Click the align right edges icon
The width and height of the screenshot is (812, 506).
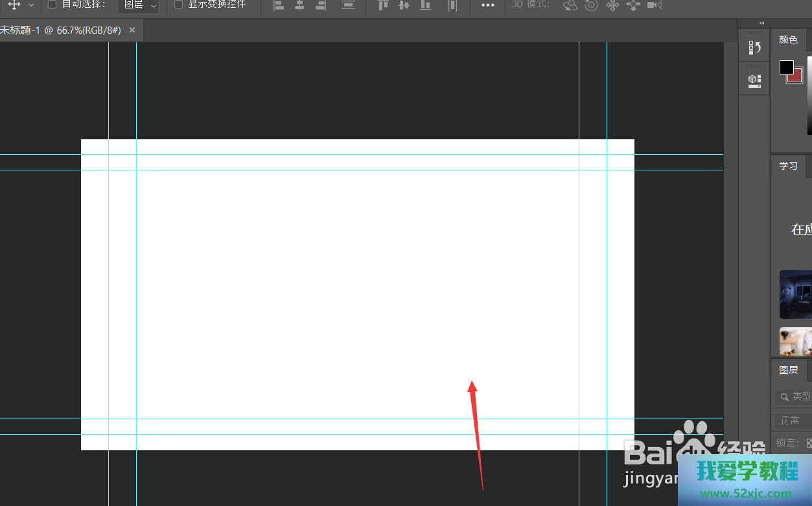tap(320, 5)
